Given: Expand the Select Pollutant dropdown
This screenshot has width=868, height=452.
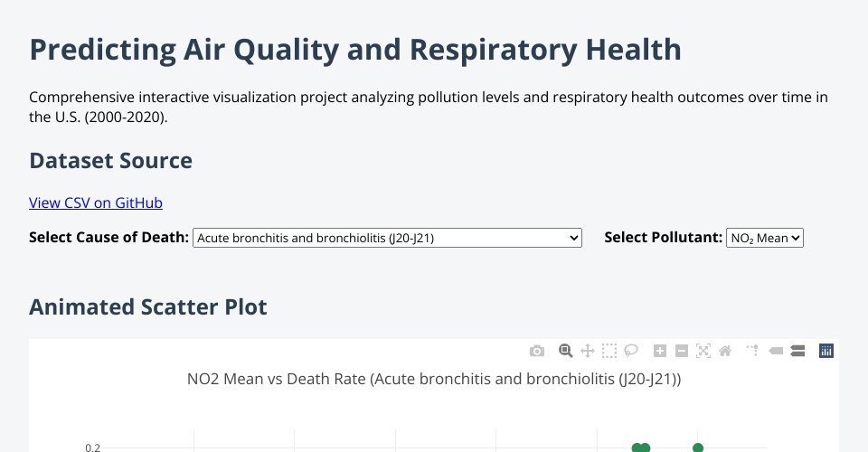Looking at the screenshot, I should coord(764,238).
